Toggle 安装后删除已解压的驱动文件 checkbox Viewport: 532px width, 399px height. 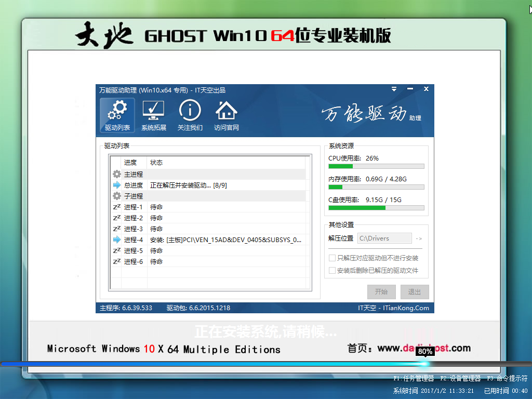coord(332,271)
